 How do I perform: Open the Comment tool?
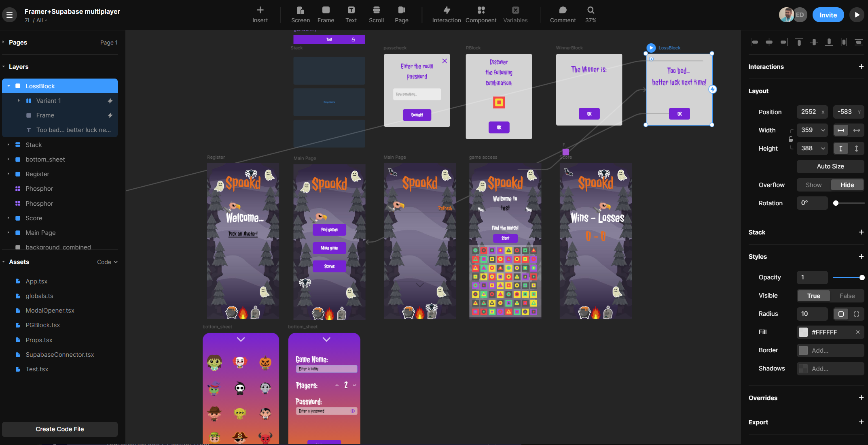coord(562,14)
